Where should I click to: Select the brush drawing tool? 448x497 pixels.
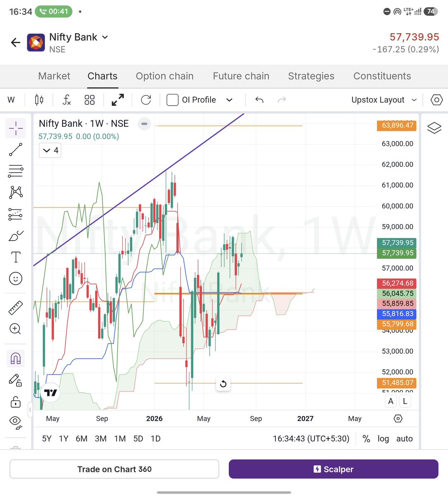pos(16,236)
